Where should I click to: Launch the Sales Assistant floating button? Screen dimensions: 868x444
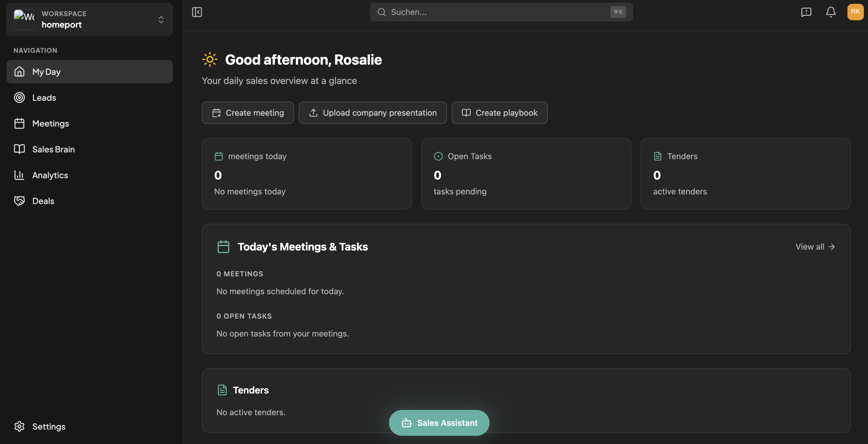tap(439, 423)
